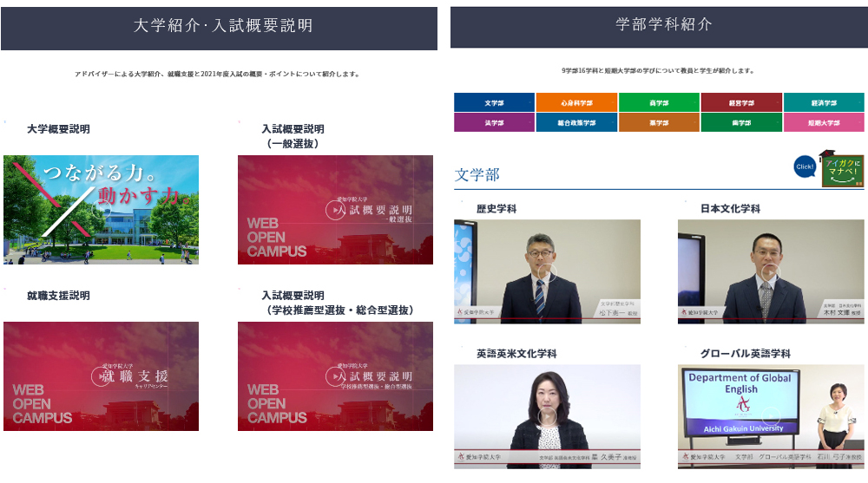
Task: Play the 就職支援 career center video
Action: pyautogui.click(x=102, y=376)
